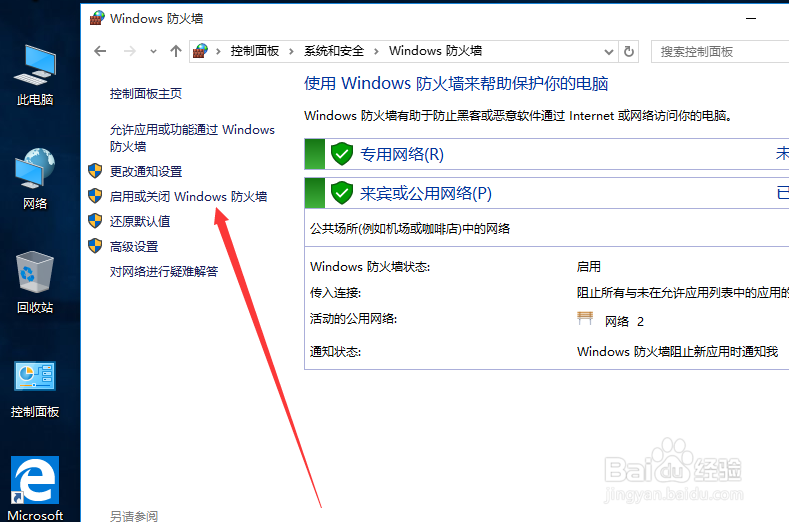Open 控制面板主页 link

coord(146,94)
